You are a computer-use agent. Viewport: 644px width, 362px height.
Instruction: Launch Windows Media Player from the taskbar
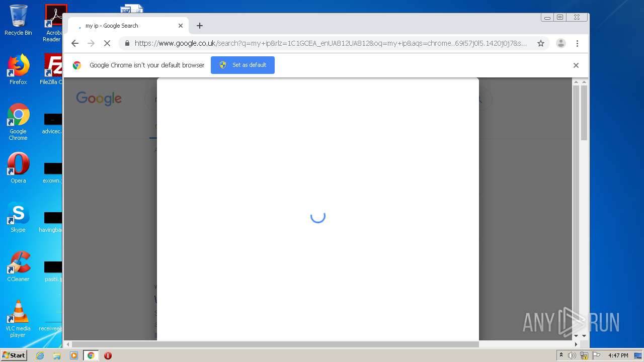coord(74,355)
